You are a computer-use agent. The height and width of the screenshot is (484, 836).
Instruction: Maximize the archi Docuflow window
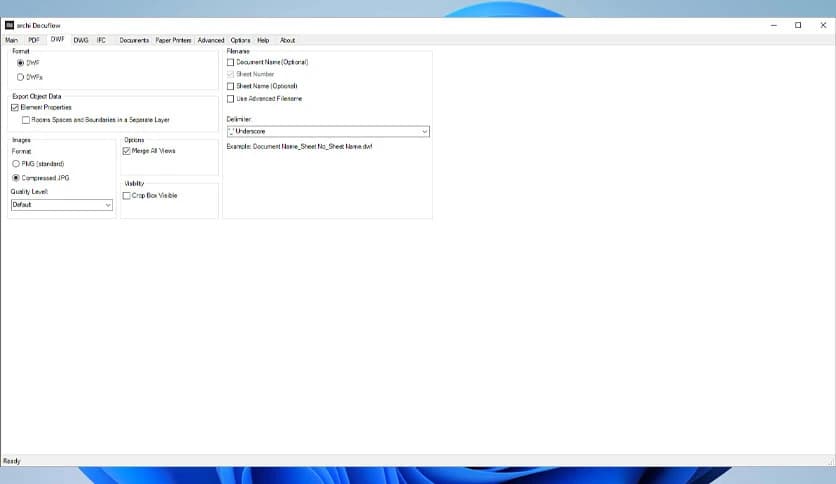pyautogui.click(x=798, y=25)
